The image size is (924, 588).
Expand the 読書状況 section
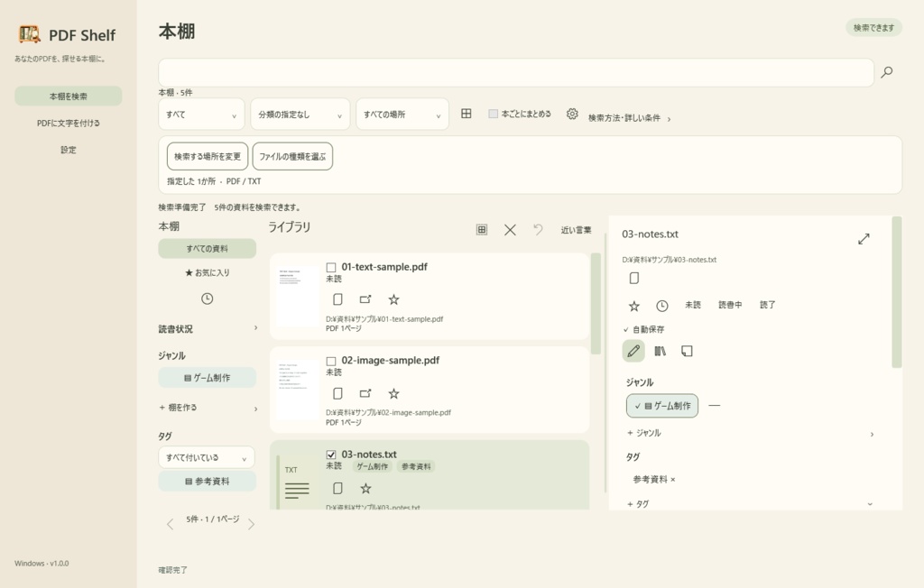pos(208,329)
